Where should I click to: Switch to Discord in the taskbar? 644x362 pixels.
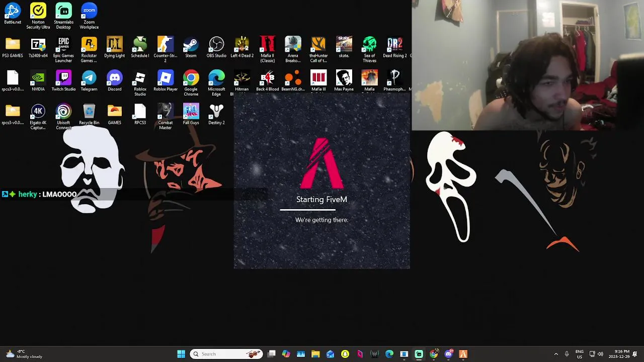[448, 354]
